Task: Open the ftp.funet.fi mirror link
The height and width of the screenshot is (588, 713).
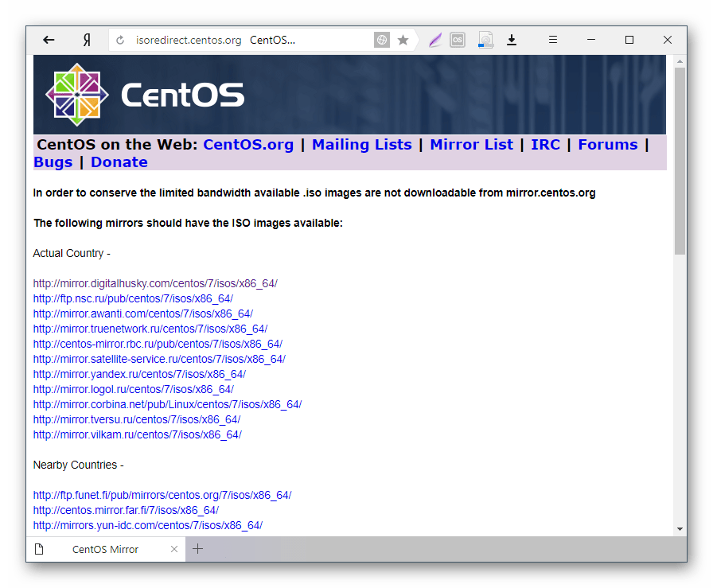Action: 162,494
